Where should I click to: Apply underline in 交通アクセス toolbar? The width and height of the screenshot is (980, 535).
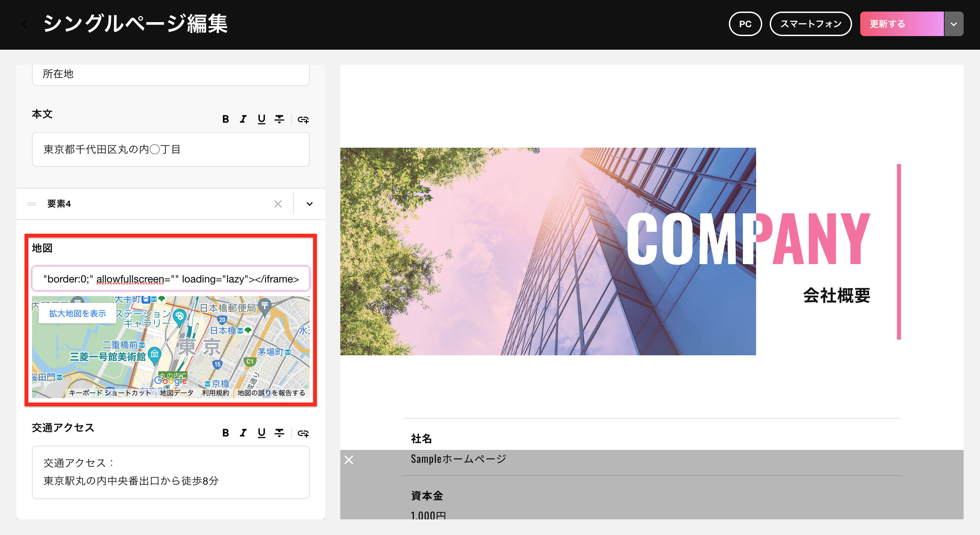261,433
